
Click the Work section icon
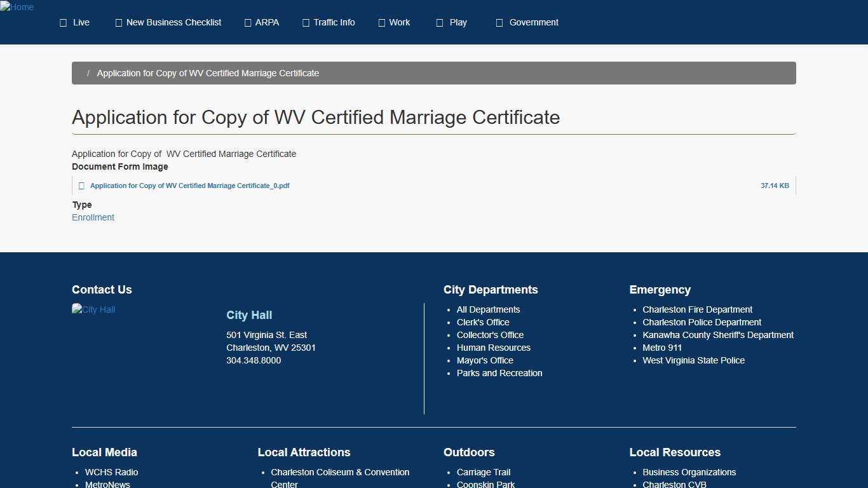coord(381,22)
